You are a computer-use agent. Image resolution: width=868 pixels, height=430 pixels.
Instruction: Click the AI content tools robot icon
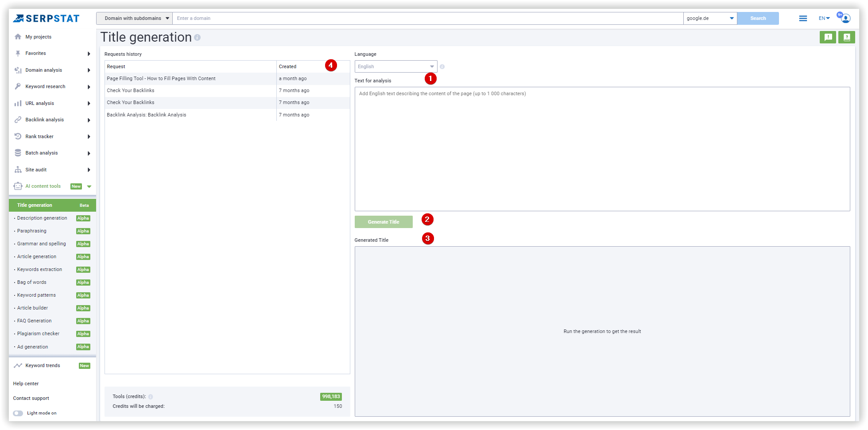(18, 186)
